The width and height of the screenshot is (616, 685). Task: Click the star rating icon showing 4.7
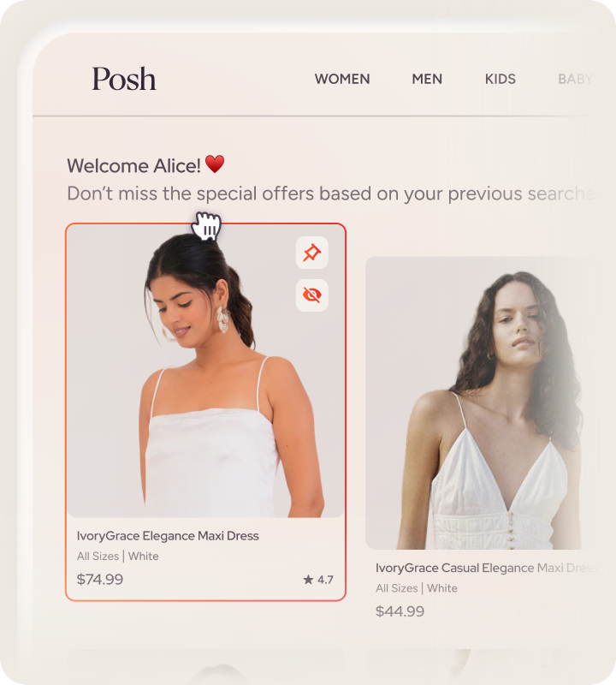[x=308, y=580]
